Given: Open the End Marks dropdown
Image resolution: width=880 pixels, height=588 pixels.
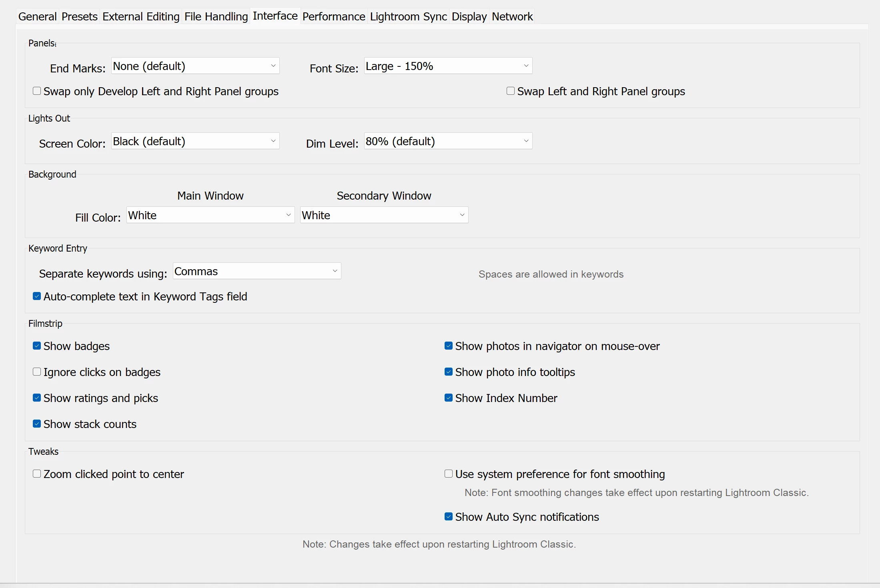Looking at the screenshot, I should point(195,66).
